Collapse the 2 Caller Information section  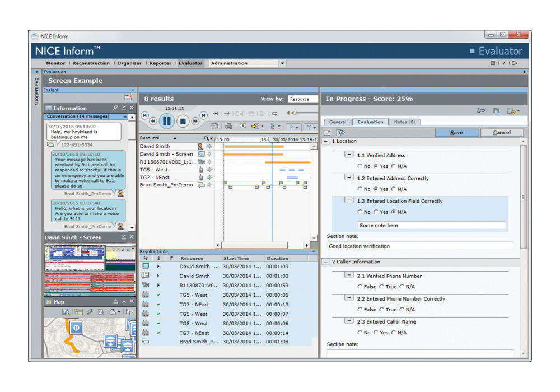pyautogui.click(x=325, y=262)
